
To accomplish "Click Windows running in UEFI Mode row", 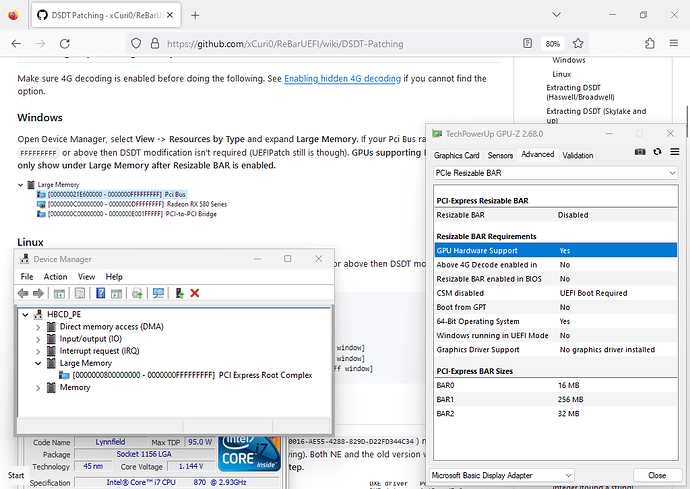I will (555, 335).
